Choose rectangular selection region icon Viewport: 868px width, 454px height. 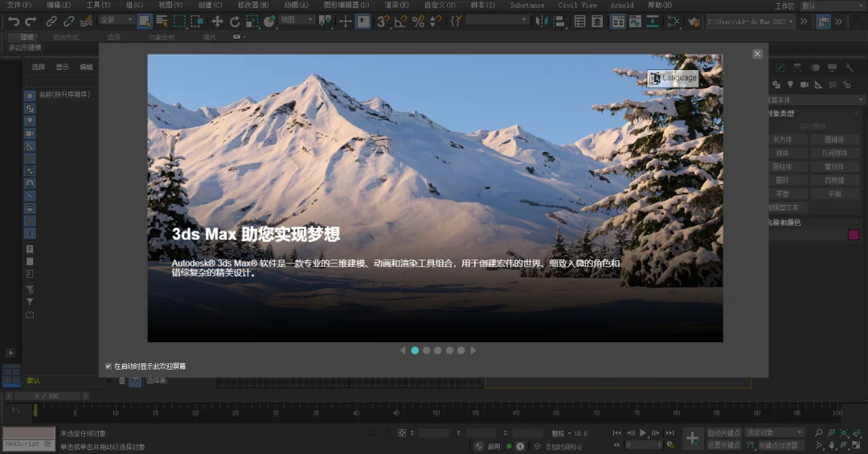180,22
